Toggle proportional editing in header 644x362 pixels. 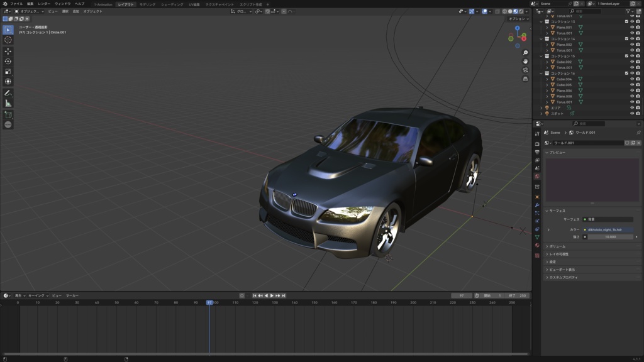(x=284, y=11)
